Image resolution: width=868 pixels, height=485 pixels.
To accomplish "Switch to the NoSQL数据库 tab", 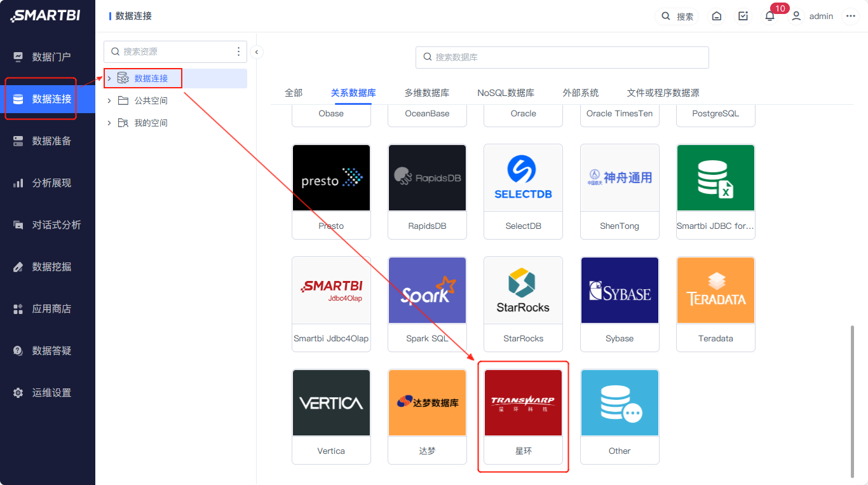I will (x=506, y=93).
